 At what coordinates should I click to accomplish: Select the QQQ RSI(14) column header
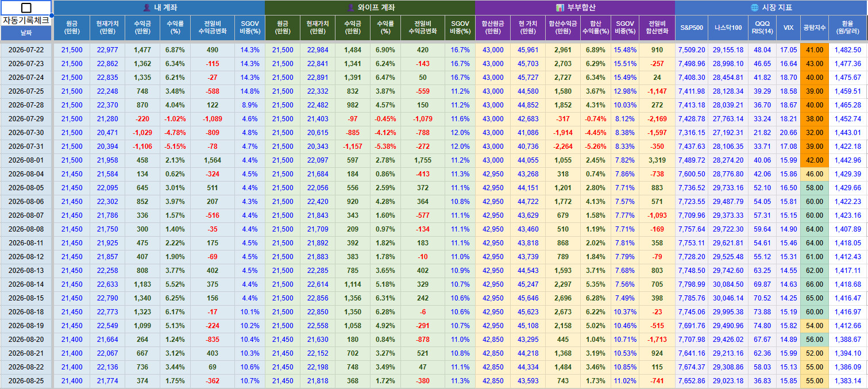[762, 28]
